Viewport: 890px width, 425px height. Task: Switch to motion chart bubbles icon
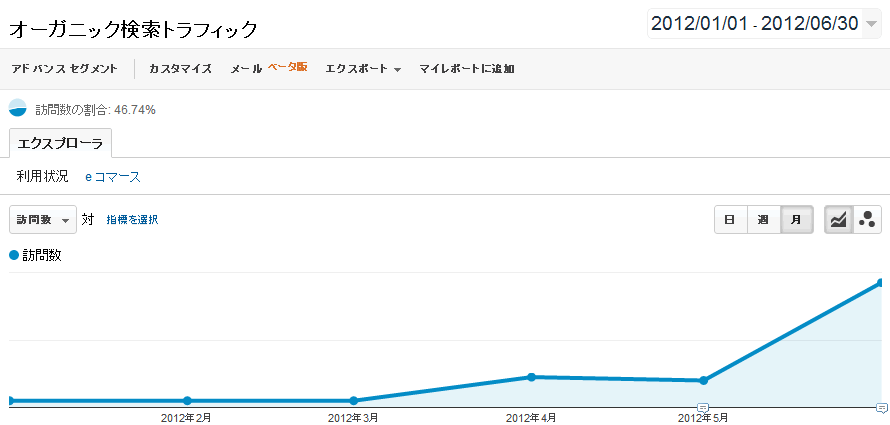click(x=867, y=220)
